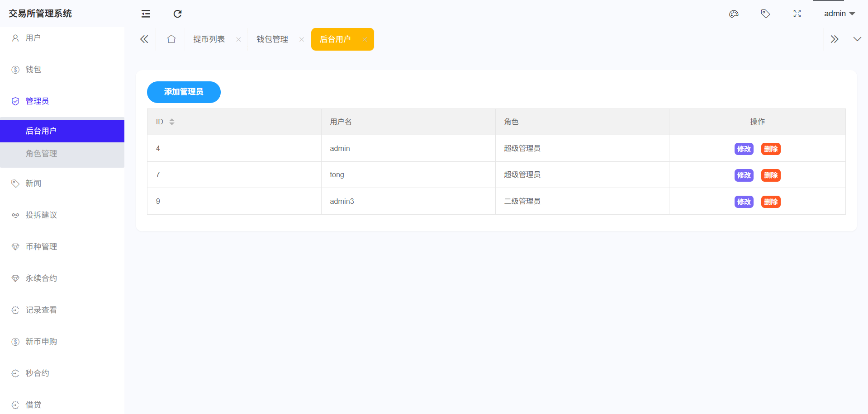Screen dimensions: 868x414
Task: Go to home tab icon
Action: click(x=171, y=39)
